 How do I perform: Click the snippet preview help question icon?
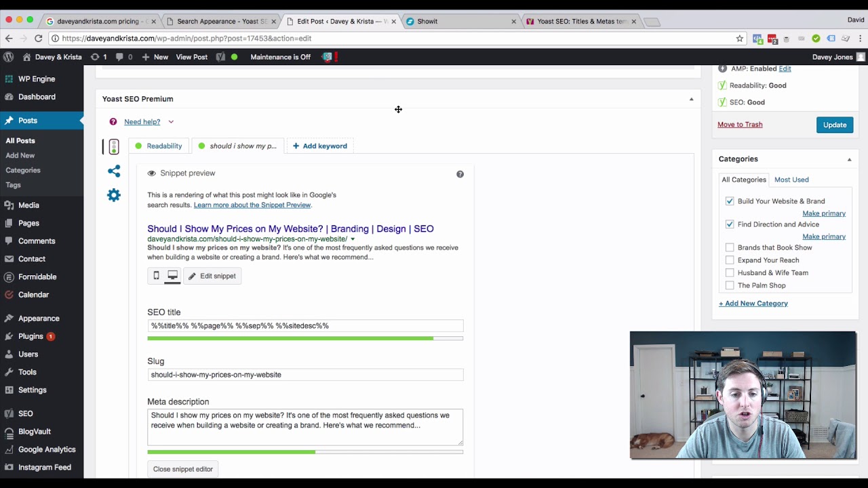(x=460, y=174)
